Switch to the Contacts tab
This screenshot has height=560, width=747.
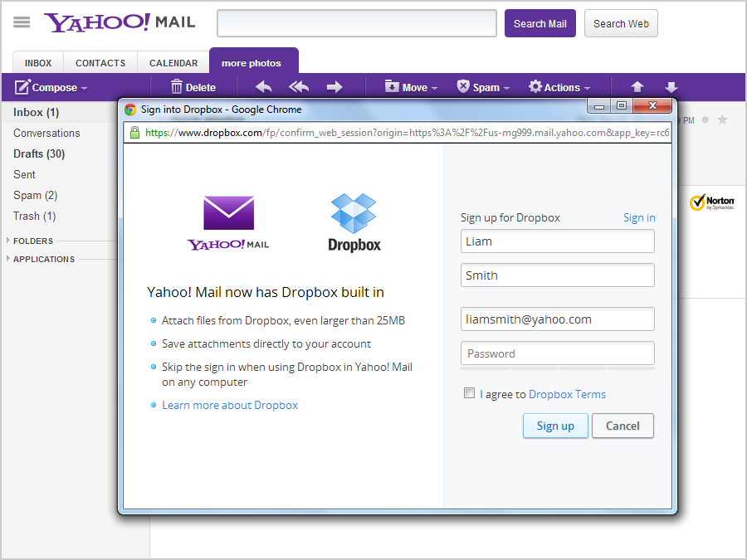[100, 63]
